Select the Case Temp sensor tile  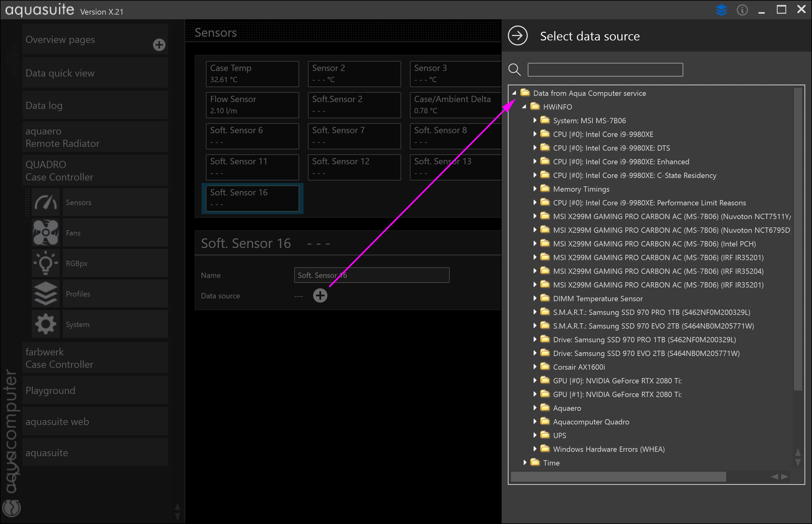coord(252,73)
